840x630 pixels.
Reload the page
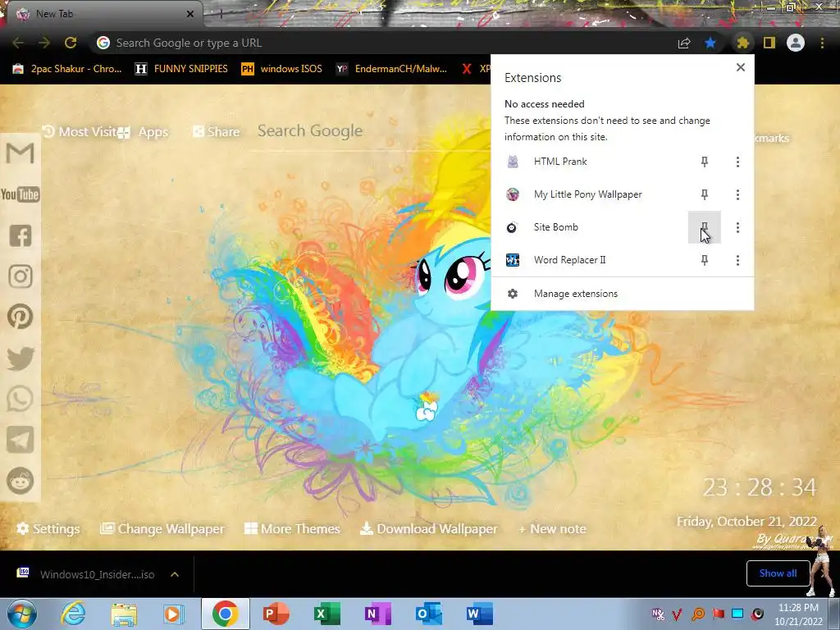pyautogui.click(x=71, y=43)
